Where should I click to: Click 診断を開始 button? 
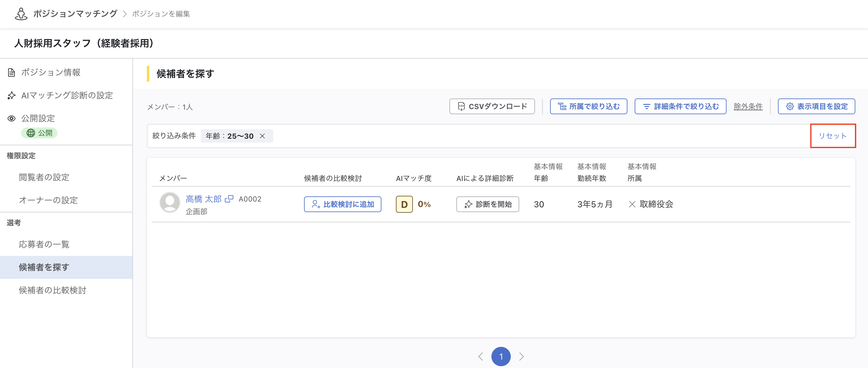[487, 204]
